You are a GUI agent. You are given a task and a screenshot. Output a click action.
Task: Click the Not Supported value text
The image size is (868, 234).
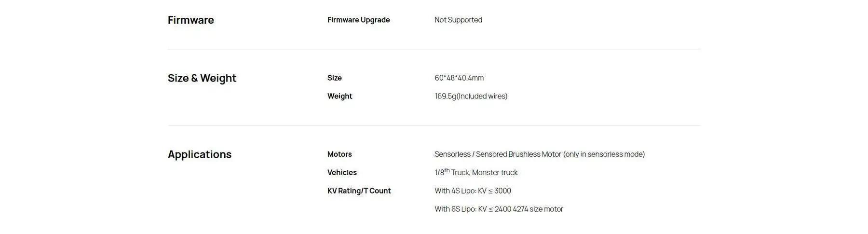pos(458,20)
